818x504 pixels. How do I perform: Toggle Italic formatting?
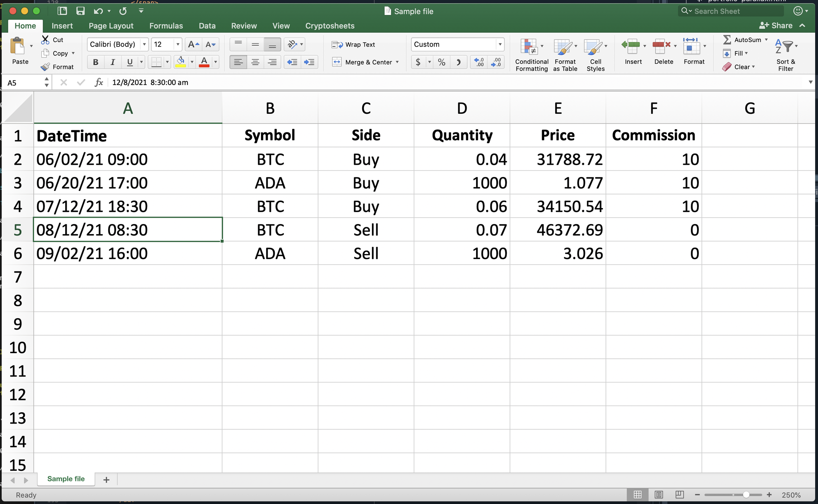(x=112, y=62)
